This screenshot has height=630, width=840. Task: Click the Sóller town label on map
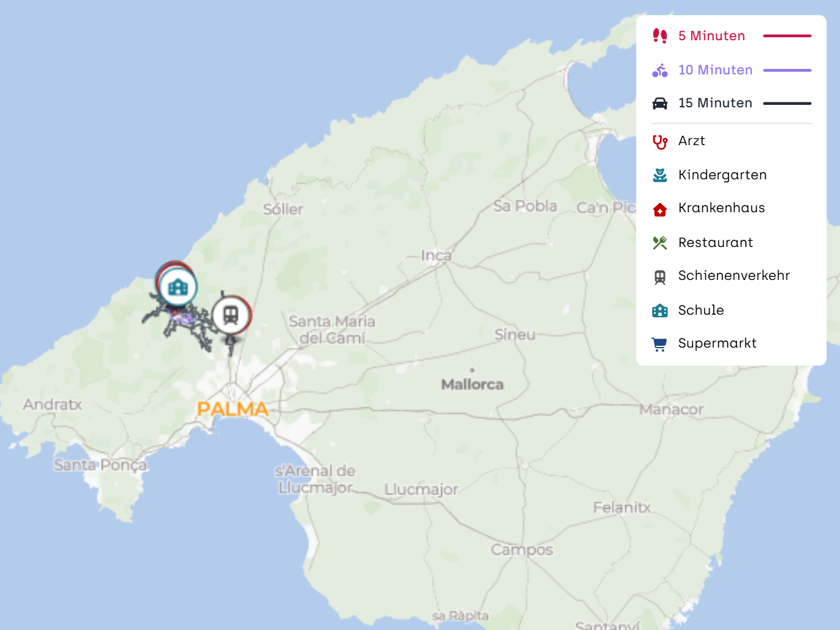(282, 209)
